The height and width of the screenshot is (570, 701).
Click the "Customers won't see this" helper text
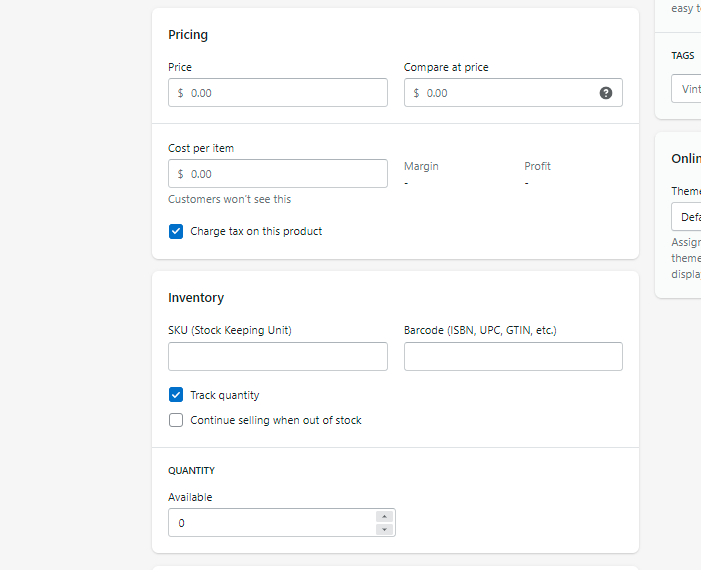[x=230, y=199]
